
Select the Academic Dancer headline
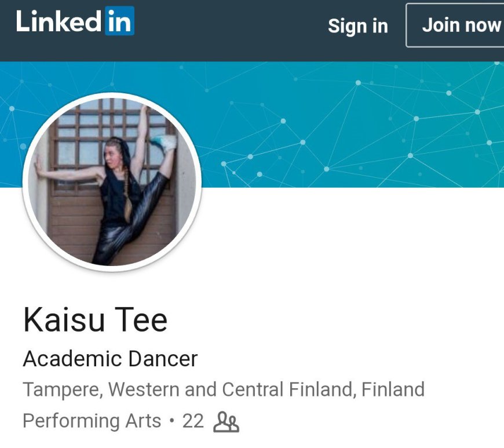110,359
